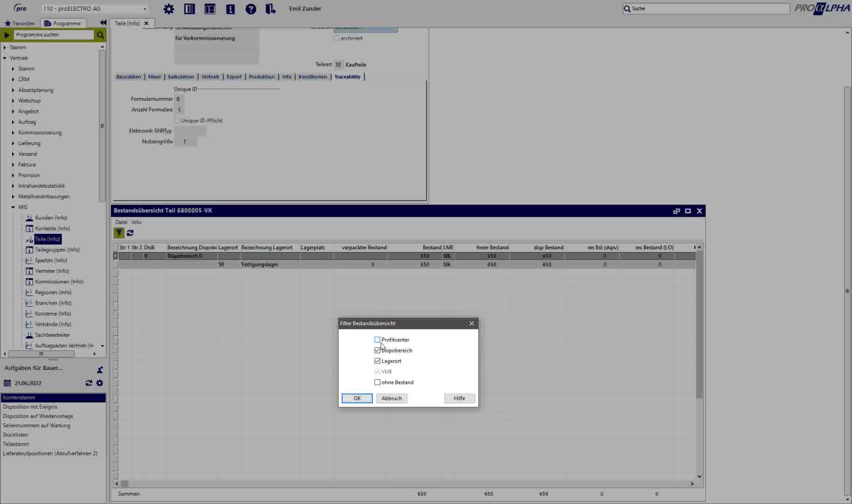Open the Datei menu in Bestandsübersicht
The width and height of the screenshot is (852, 504).
click(121, 223)
